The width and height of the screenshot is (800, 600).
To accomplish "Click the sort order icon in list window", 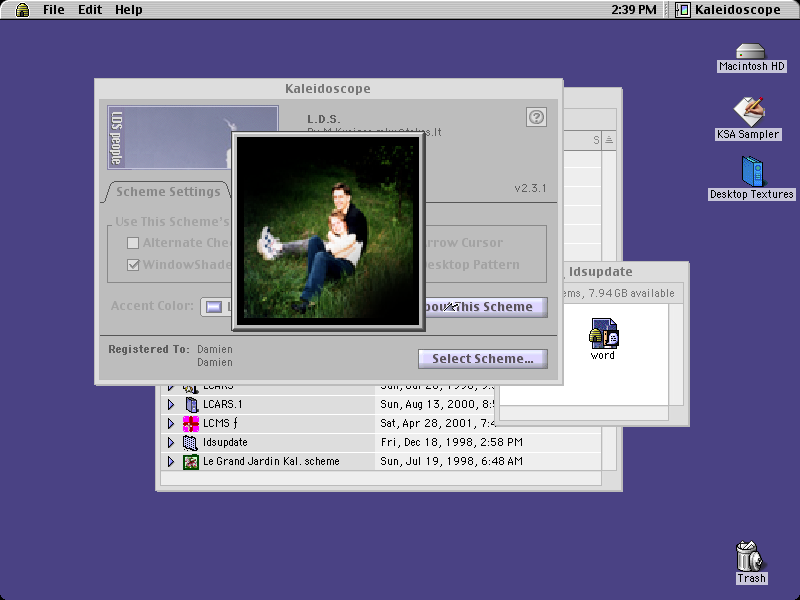I will [609, 140].
